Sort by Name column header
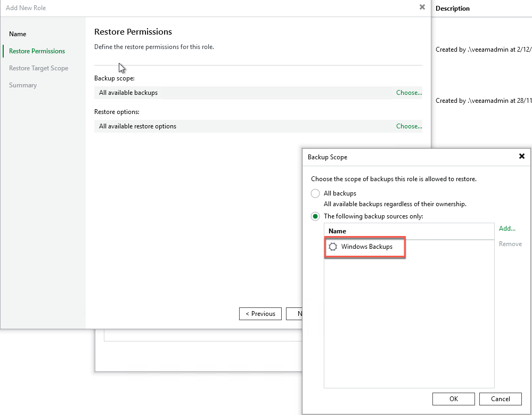 pos(338,231)
